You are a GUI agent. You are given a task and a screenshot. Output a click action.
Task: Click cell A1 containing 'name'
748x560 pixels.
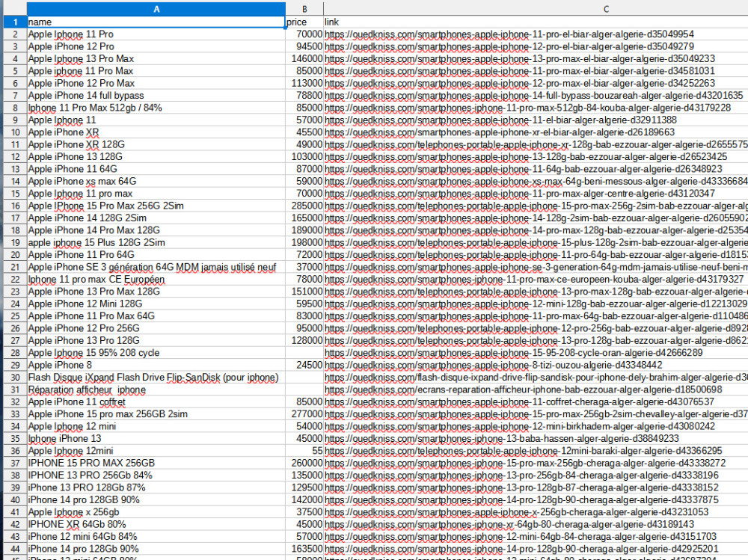156,22
